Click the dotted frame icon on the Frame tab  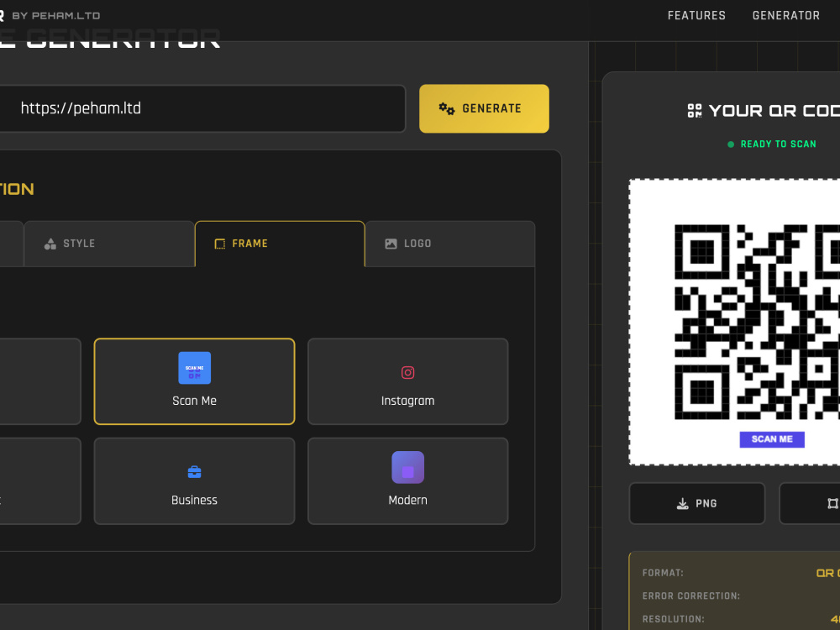219,244
